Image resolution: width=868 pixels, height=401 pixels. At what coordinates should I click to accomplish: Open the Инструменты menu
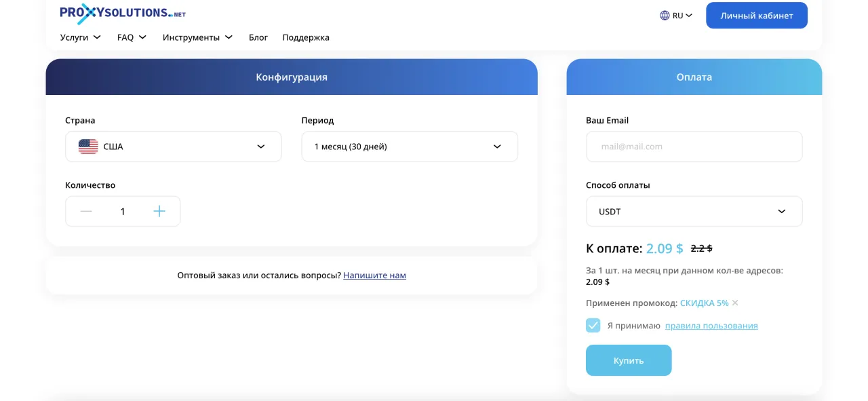click(x=197, y=37)
